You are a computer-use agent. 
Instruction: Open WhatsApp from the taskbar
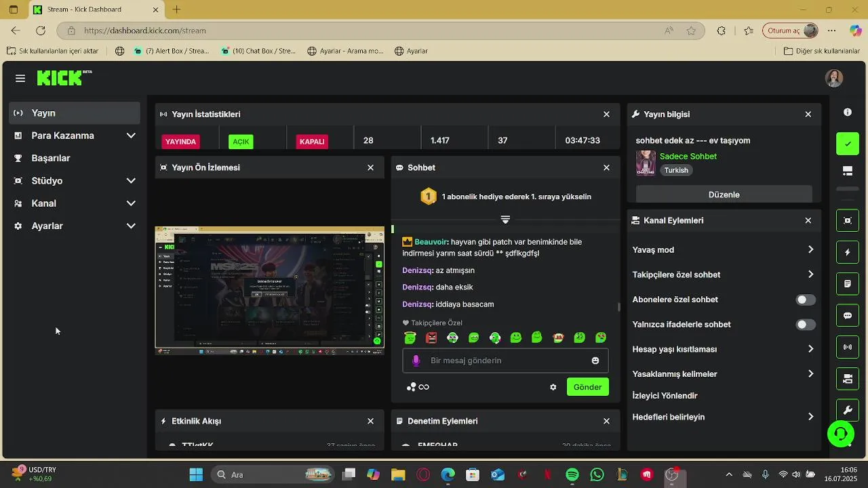click(x=597, y=474)
